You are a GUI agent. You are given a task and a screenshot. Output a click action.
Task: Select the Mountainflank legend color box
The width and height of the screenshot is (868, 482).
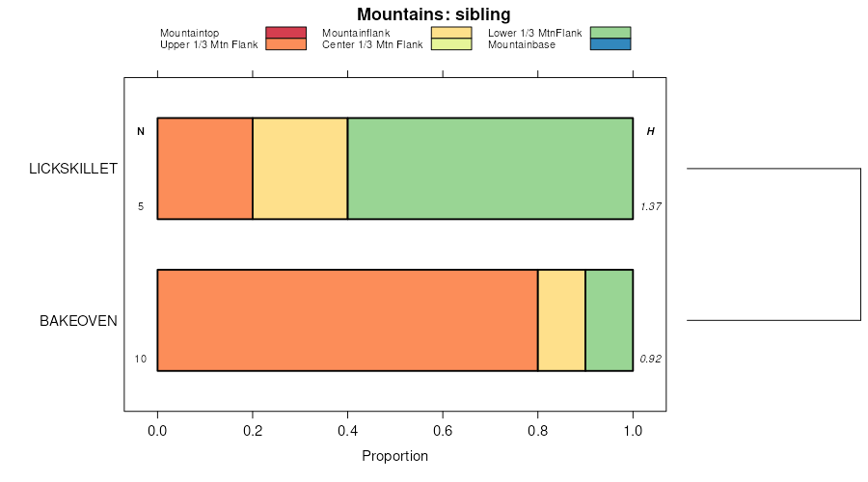tap(450, 33)
